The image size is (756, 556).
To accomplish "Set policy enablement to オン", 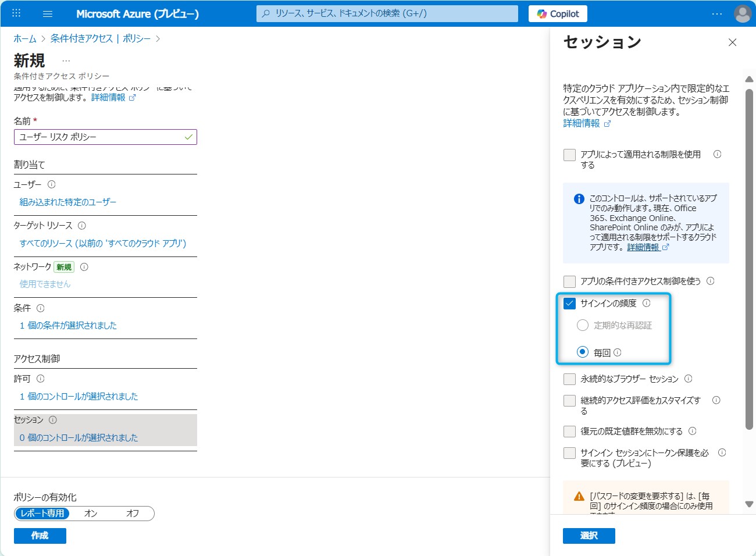I will pos(91,514).
